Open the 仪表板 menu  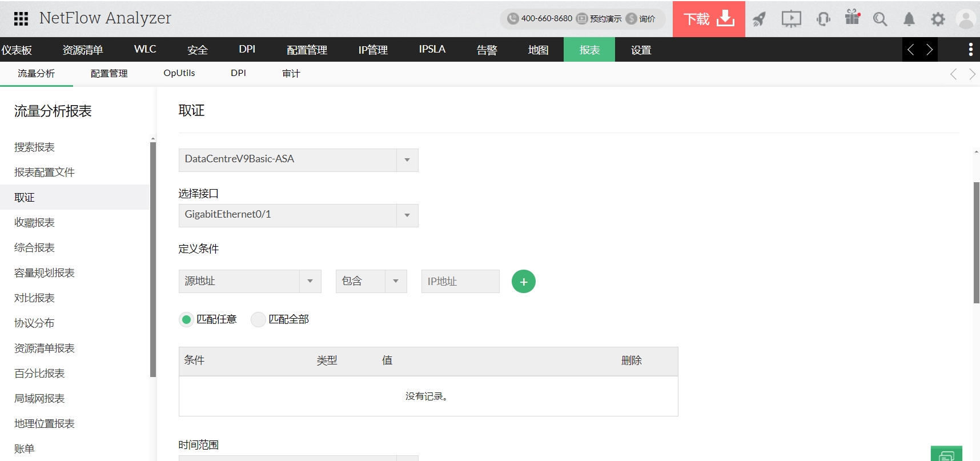(x=17, y=50)
